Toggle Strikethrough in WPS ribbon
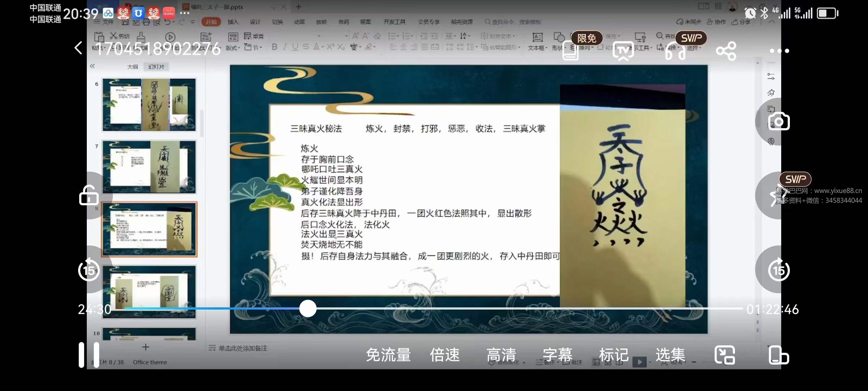This screenshot has width=868, height=391. (x=306, y=47)
